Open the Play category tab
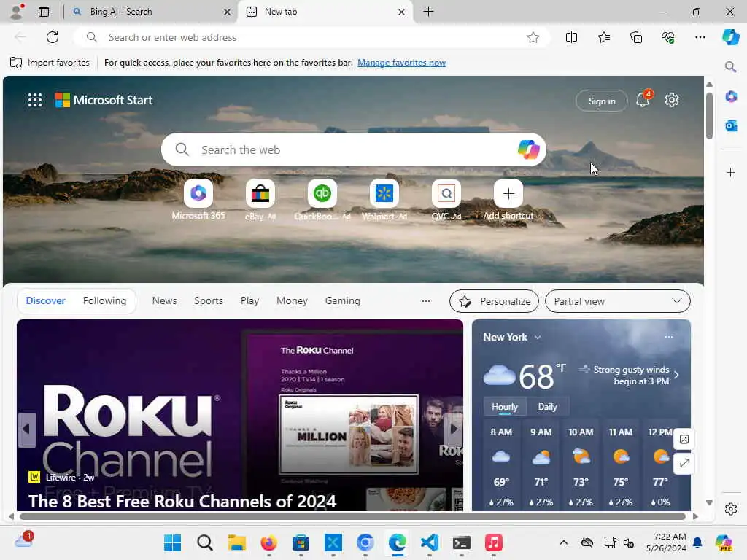 249,300
